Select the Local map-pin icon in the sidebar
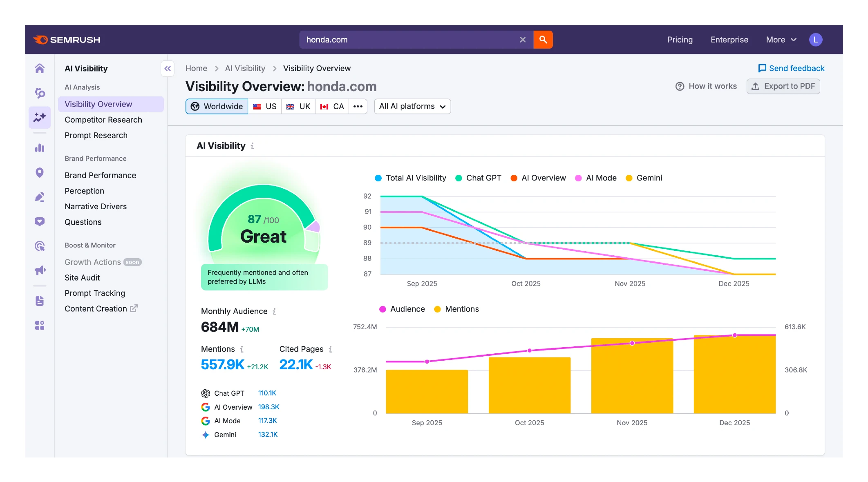This screenshot has width=868, height=482. click(x=40, y=173)
